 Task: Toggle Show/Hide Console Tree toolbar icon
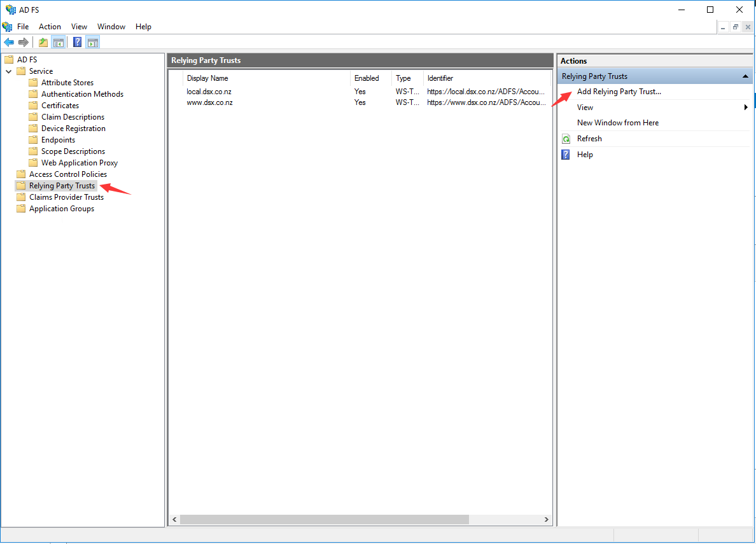pos(59,43)
